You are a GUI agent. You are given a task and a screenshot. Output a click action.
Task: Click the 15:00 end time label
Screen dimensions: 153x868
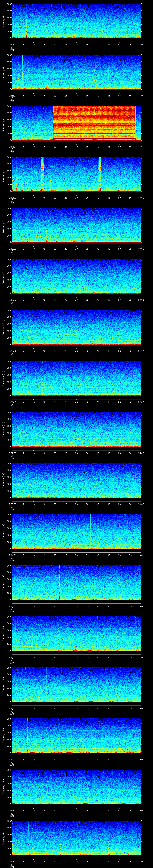click(141, 44)
